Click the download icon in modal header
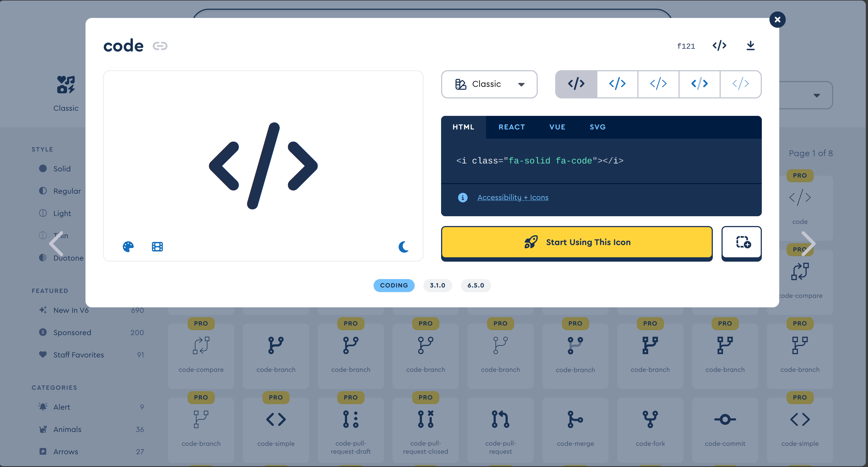868x467 pixels. [750, 45]
